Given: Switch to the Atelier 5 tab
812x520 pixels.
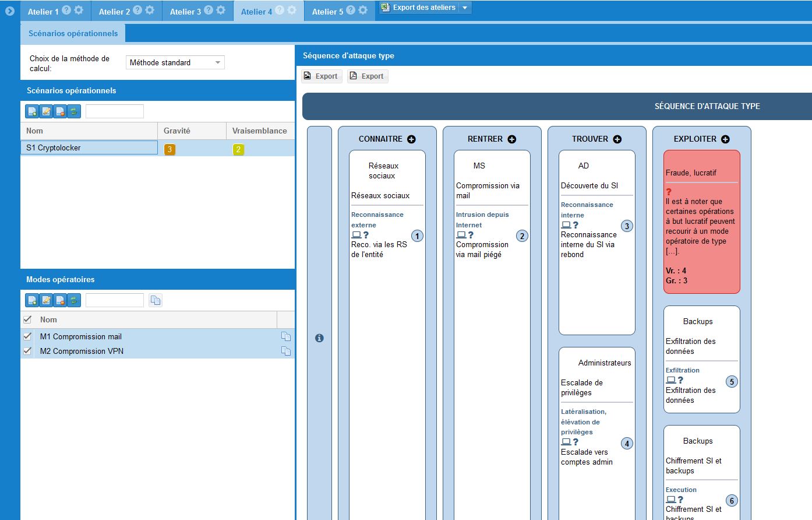Looking at the screenshot, I should coord(327,12).
